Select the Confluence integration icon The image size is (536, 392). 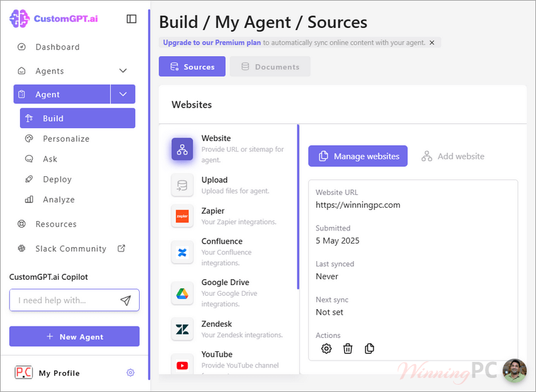(x=182, y=252)
